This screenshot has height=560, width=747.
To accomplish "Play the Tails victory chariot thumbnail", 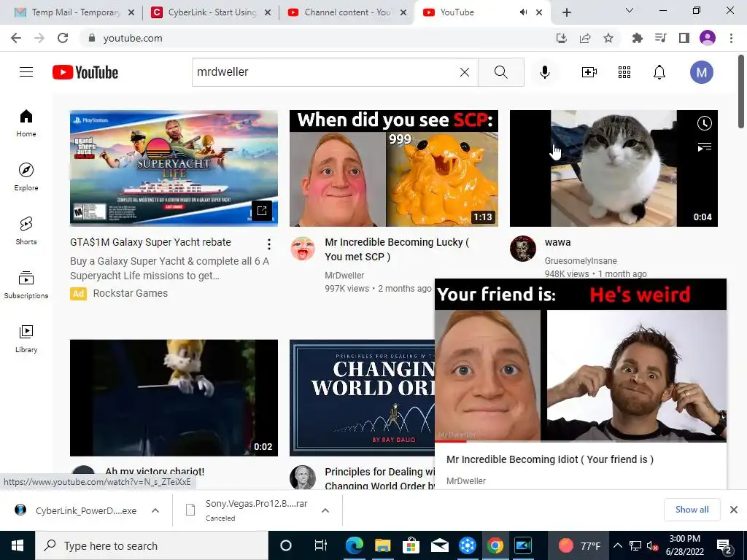I will [174, 397].
